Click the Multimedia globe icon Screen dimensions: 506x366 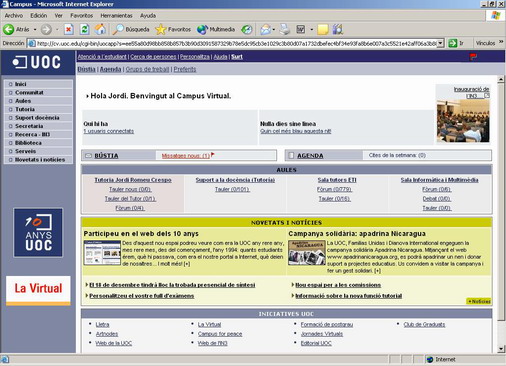(x=216, y=30)
